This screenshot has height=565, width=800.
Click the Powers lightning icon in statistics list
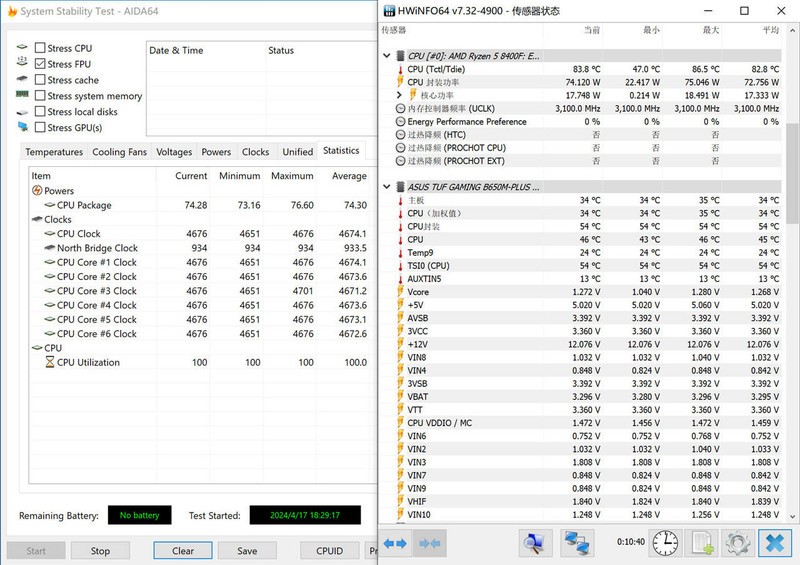[x=37, y=190]
